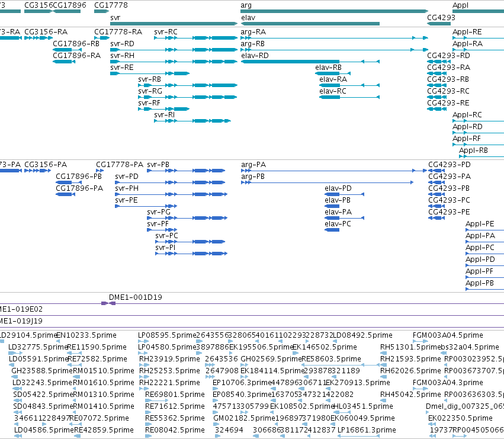Image resolution: width=504 pixels, height=439 pixels.
Task: Select protein elav-PB
Action: tap(332, 206)
